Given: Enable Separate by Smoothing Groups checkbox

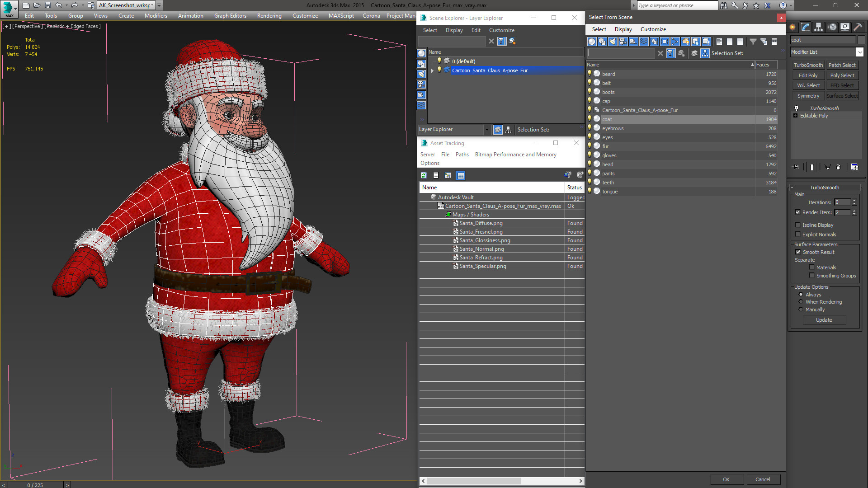Looking at the screenshot, I should [x=811, y=276].
